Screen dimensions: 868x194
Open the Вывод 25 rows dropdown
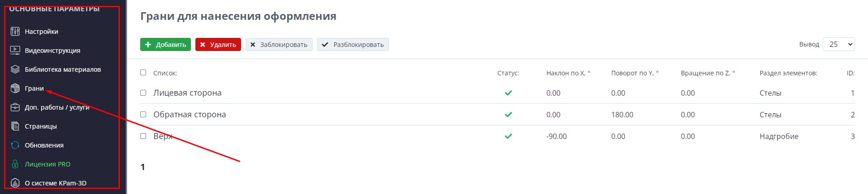[x=839, y=44]
